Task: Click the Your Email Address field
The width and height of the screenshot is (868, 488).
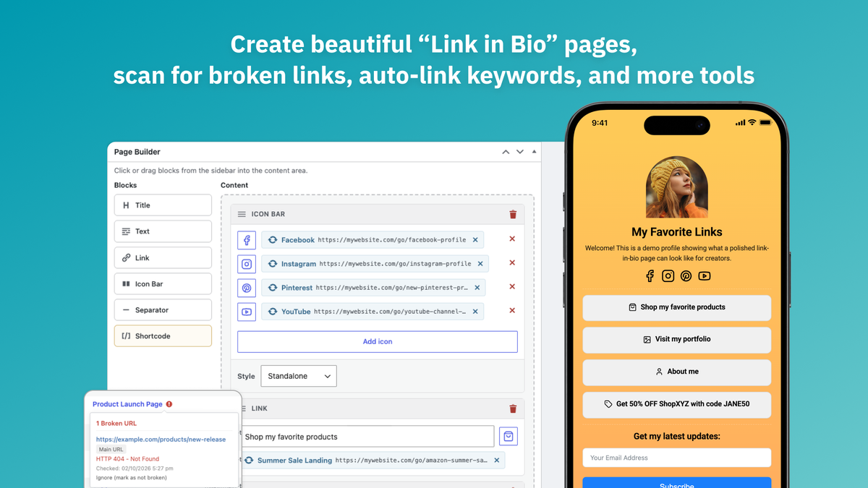Action: click(676, 458)
